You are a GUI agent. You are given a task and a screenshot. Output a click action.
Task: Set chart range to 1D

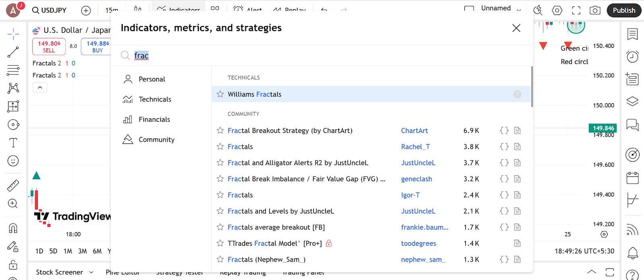tap(39, 251)
